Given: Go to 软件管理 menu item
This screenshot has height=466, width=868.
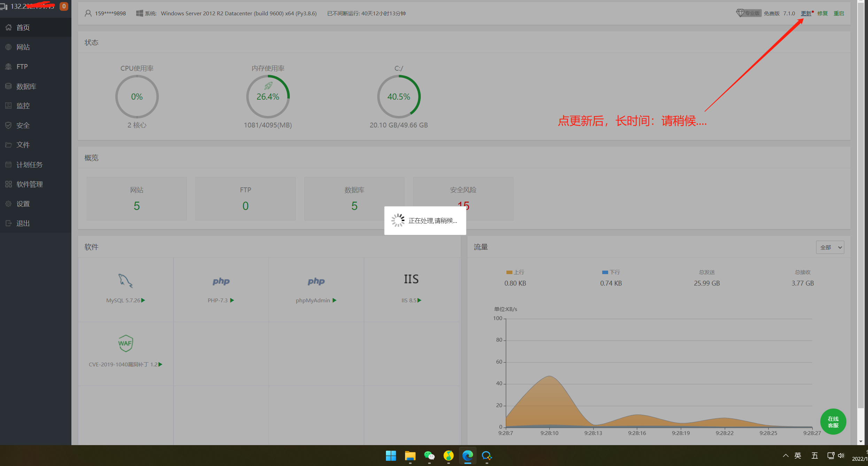Looking at the screenshot, I should click(x=29, y=184).
